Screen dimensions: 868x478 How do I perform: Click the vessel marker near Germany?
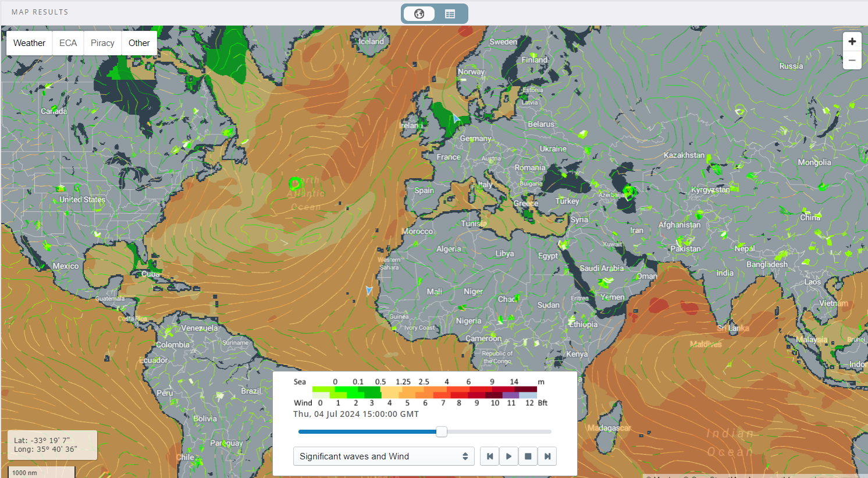pos(457,118)
